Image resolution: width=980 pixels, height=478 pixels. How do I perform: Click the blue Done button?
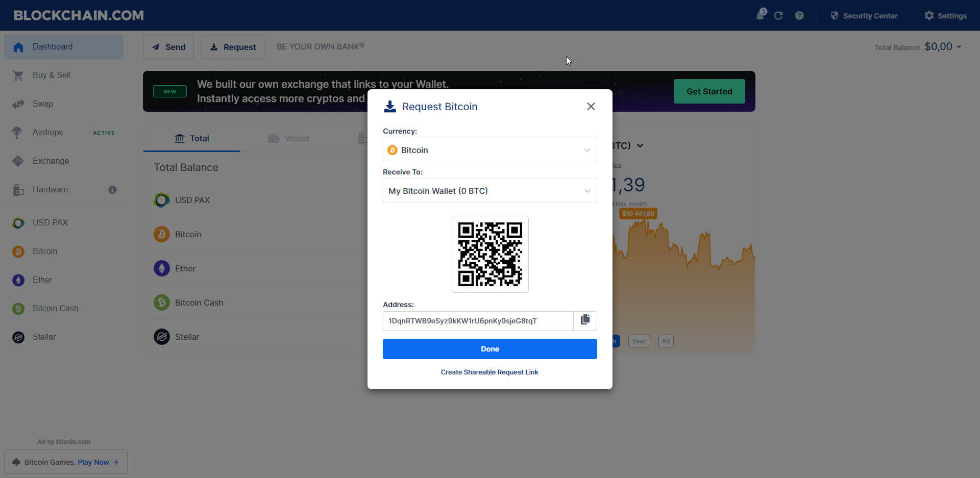tap(490, 349)
